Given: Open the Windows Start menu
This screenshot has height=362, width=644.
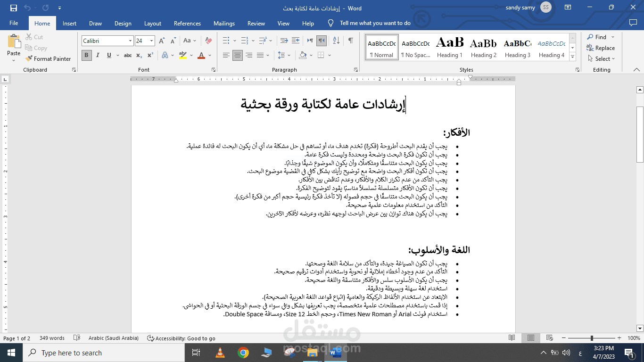Looking at the screenshot, I should pyautogui.click(x=11, y=353).
